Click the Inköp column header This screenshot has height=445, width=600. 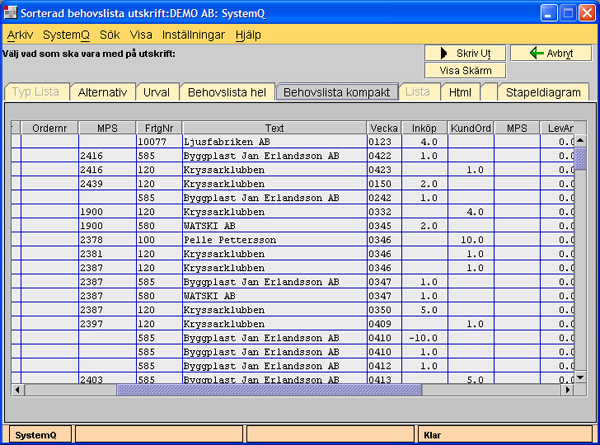pos(424,128)
